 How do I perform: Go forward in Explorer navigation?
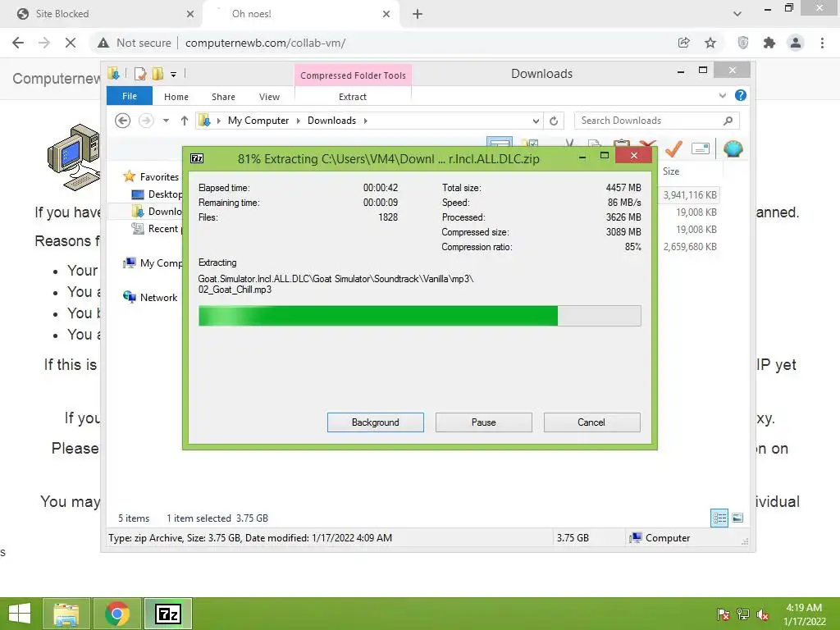146,121
